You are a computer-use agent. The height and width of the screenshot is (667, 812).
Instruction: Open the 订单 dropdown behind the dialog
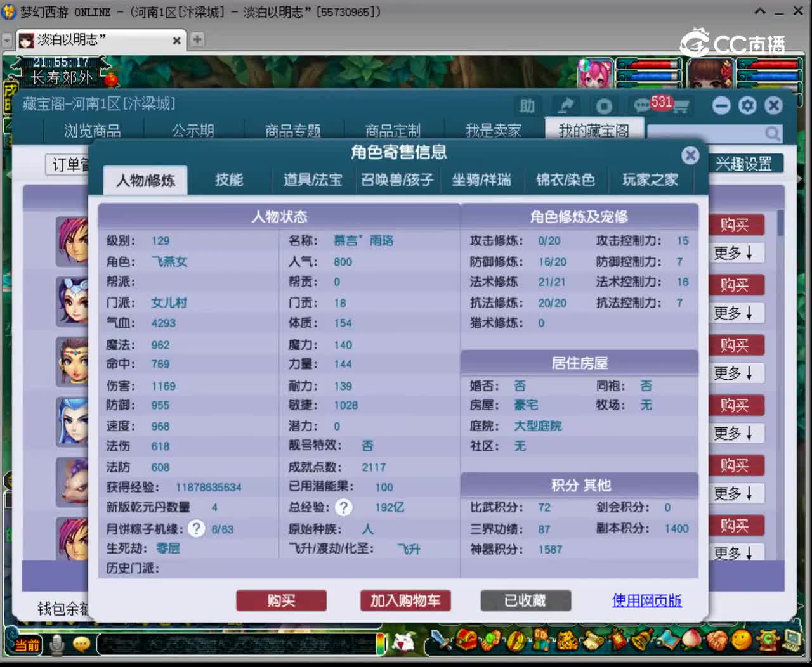click(67, 165)
